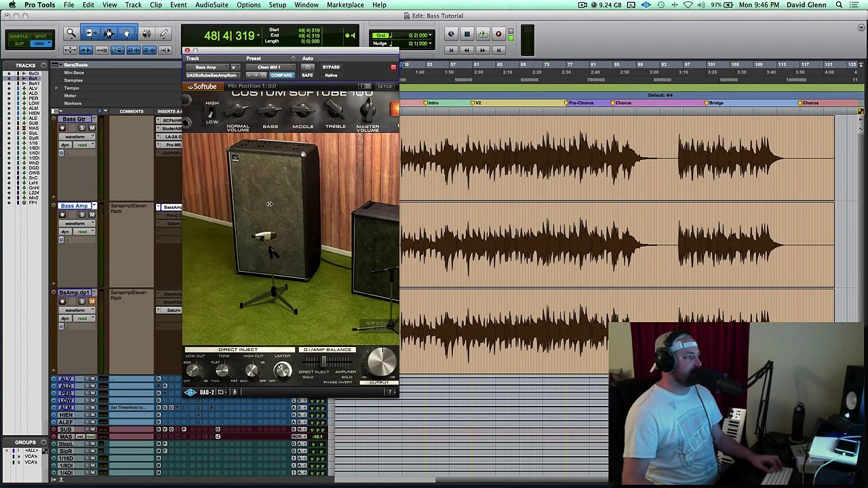The width and height of the screenshot is (868, 488).
Task: Open the AudioSuite menu
Action: (212, 5)
